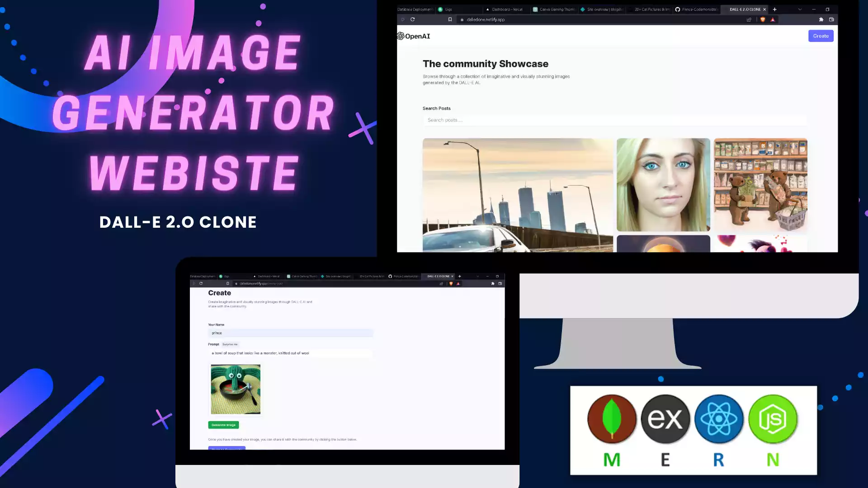Switch to Canva Gaming tab in Create page browser
The height and width of the screenshot is (488, 868).
[x=302, y=276]
